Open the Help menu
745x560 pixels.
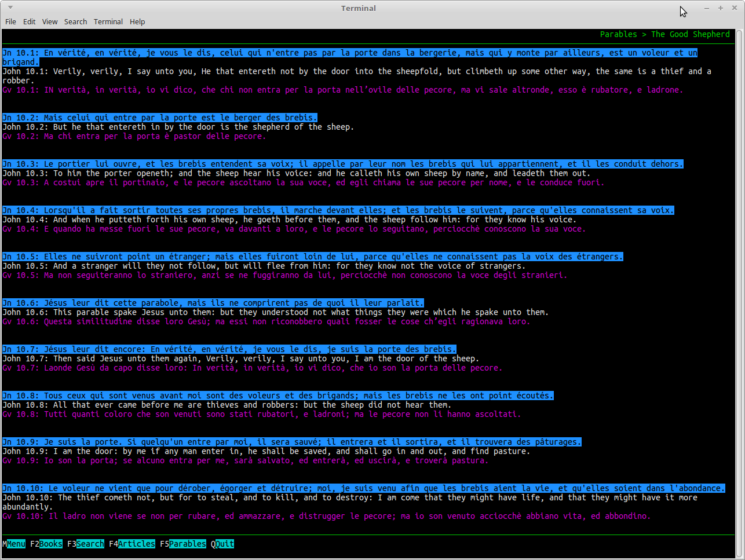(137, 21)
